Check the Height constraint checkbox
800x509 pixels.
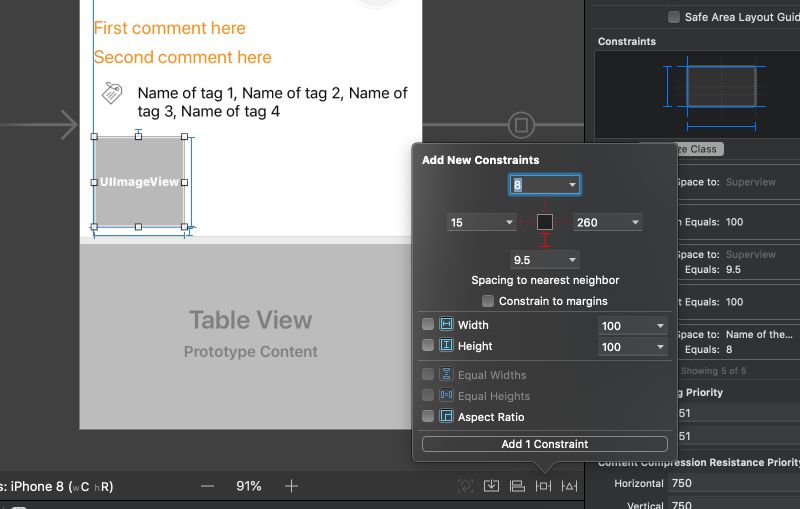(x=428, y=345)
